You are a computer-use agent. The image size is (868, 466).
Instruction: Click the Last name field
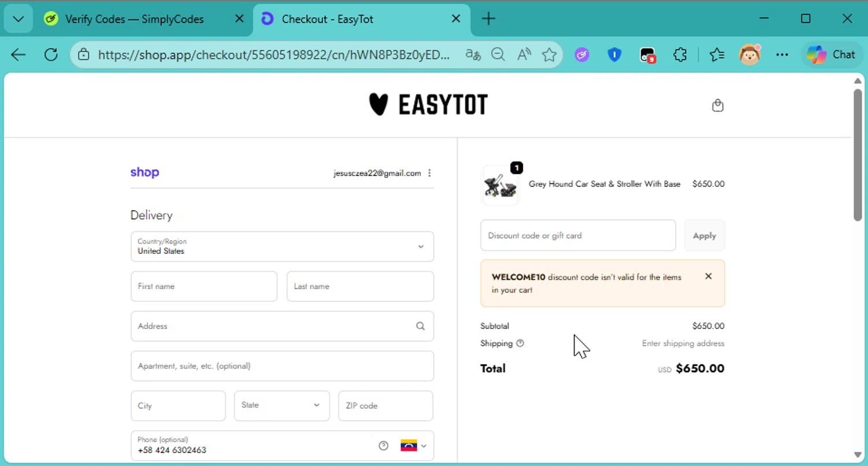point(360,286)
